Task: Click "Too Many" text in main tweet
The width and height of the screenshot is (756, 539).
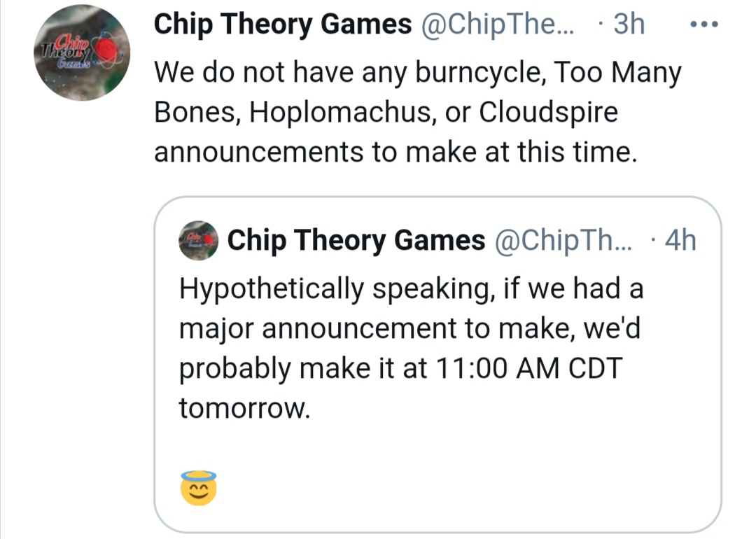Action: pos(617,73)
